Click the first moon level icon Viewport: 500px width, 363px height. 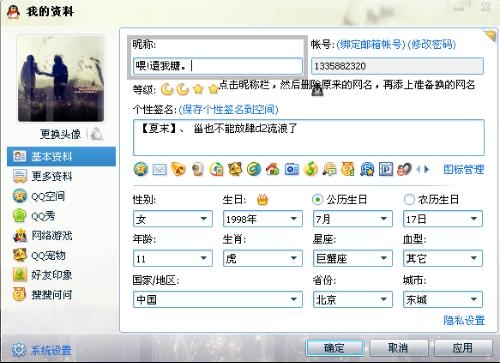(x=167, y=89)
